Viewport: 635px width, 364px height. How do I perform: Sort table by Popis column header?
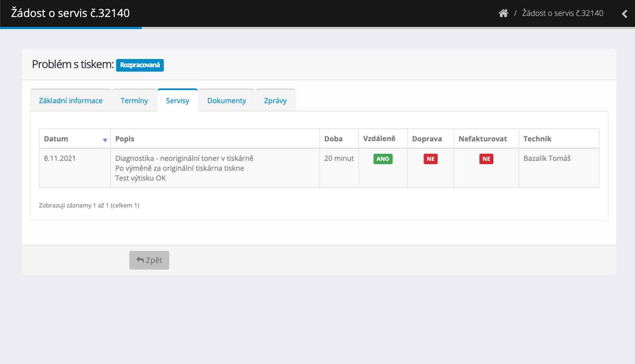125,139
